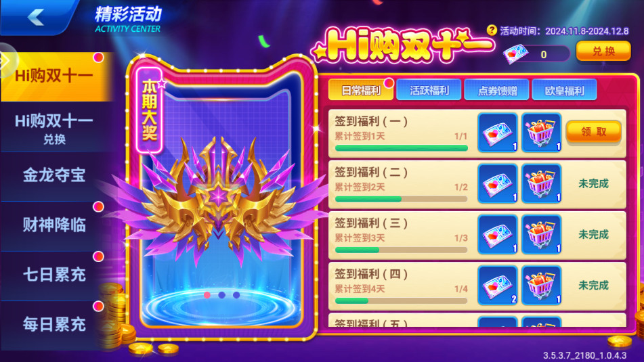Tap the ticket reward in 签到福利（四）
The height and width of the screenshot is (362, 644).
[497, 285]
